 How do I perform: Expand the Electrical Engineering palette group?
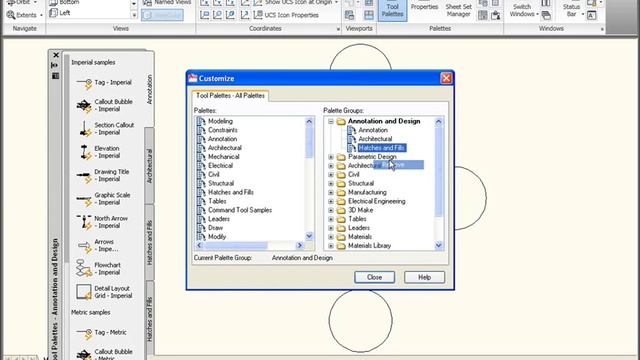[x=331, y=201]
